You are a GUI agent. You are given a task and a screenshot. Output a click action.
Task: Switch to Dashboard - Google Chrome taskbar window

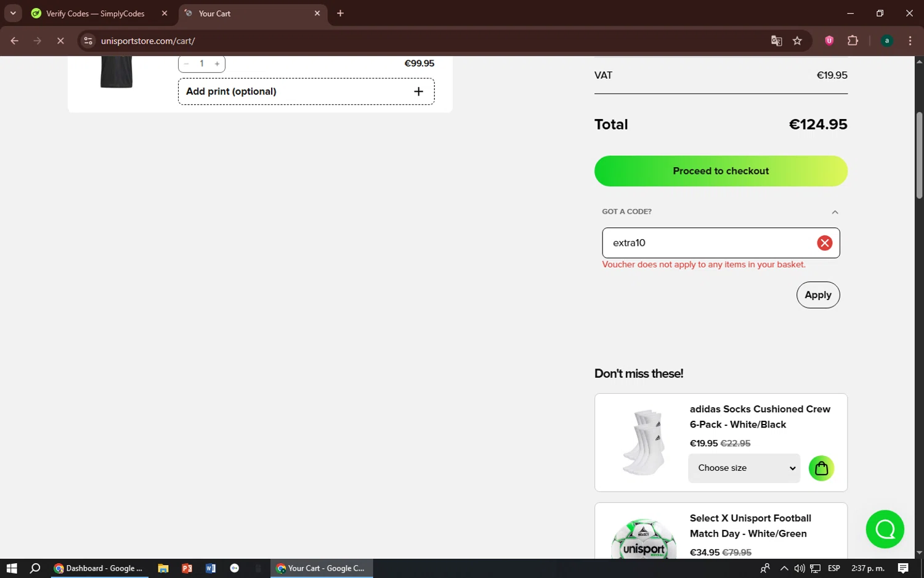99,568
